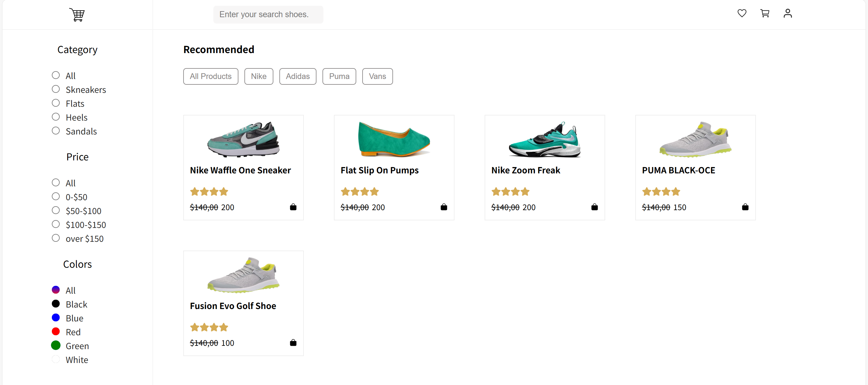Add Fusion Evo Golf Shoe to bag
This screenshot has width=868, height=385.
pos(293,342)
